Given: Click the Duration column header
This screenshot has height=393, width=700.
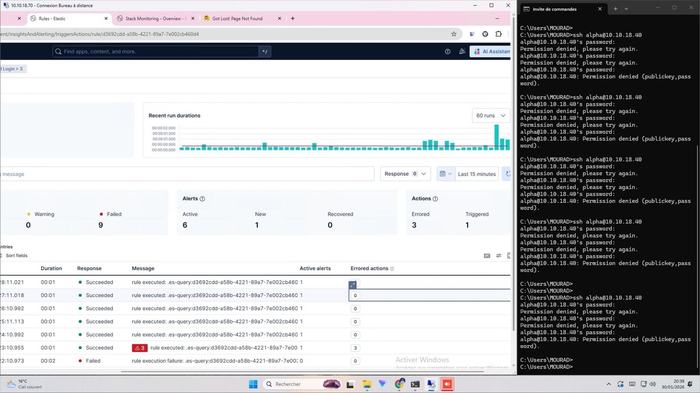Looking at the screenshot, I should 51,268.
